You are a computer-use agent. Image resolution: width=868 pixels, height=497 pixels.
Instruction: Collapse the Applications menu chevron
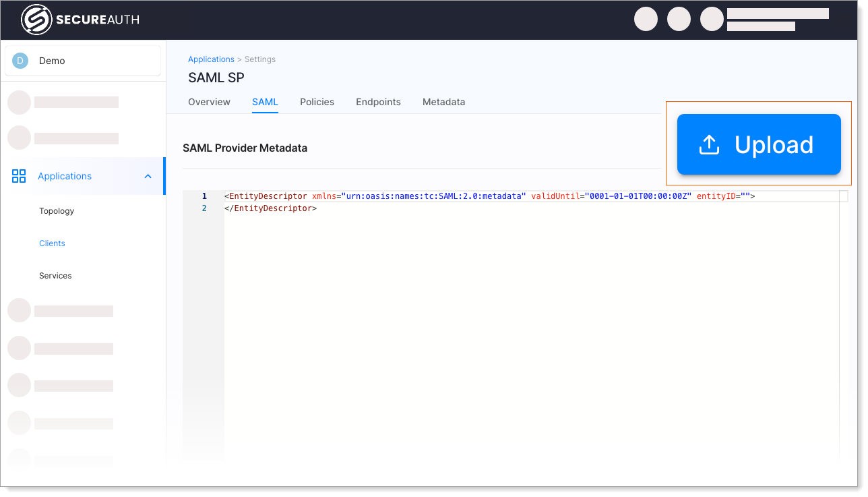pos(148,177)
